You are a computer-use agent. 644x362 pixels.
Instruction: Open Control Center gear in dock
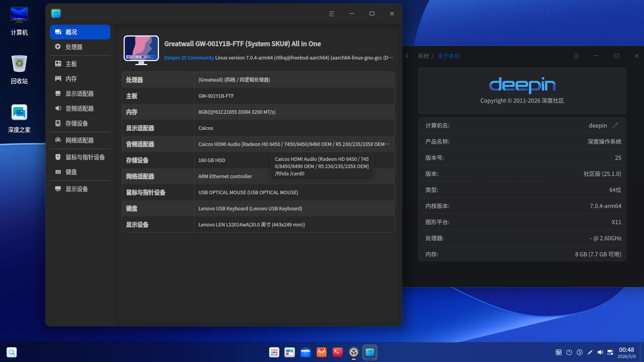(353, 352)
